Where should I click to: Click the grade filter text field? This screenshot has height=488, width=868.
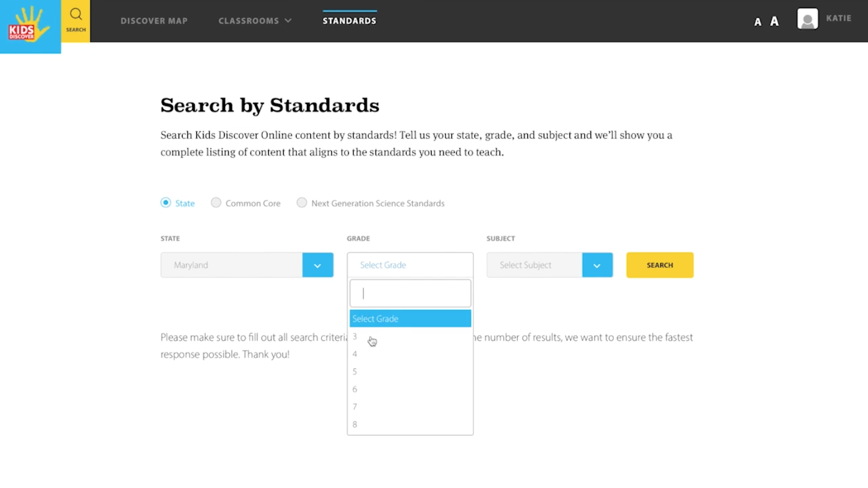click(x=410, y=293)
